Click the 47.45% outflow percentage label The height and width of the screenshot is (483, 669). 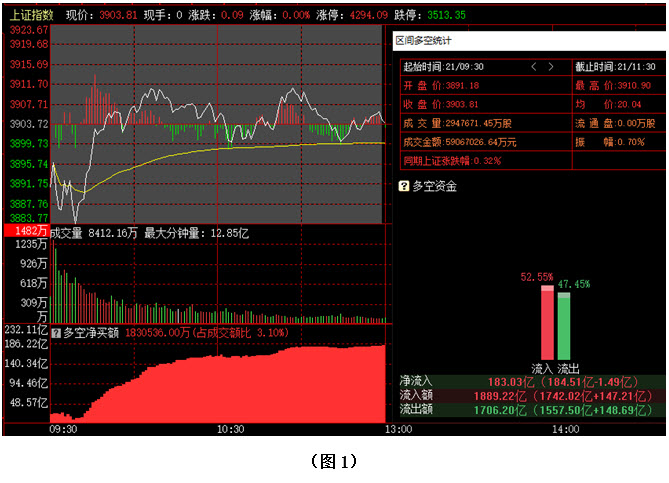pyautogui.click(x=574, y=284)
